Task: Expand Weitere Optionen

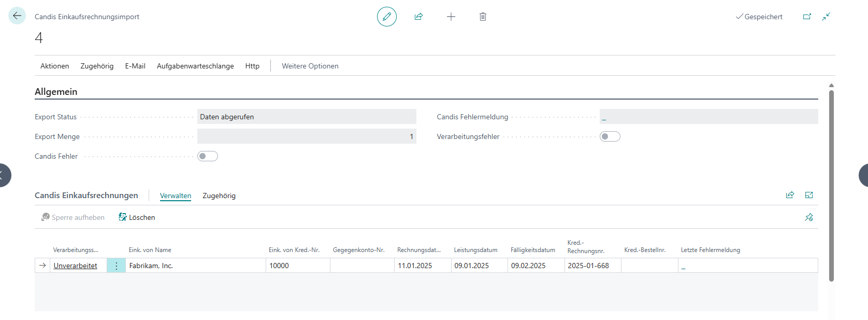Action: coord(310,66)
